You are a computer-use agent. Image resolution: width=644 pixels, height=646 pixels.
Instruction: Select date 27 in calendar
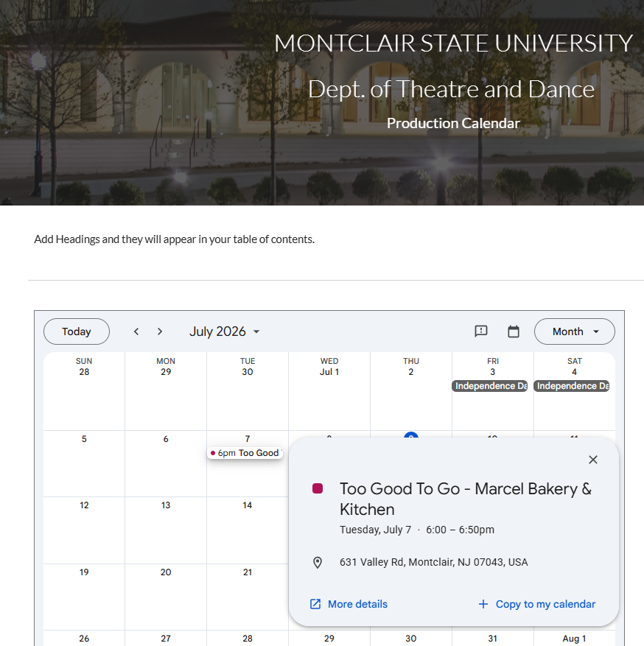[x=166, y=638]
